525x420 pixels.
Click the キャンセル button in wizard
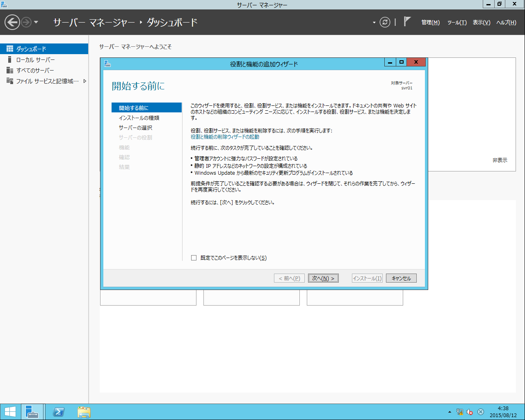[x=401, y=278]
